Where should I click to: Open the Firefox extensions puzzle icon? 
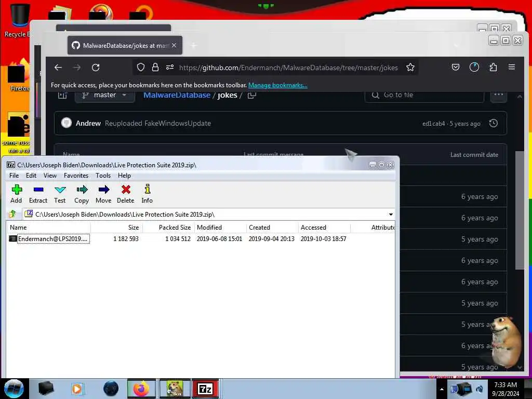(493, 67)
